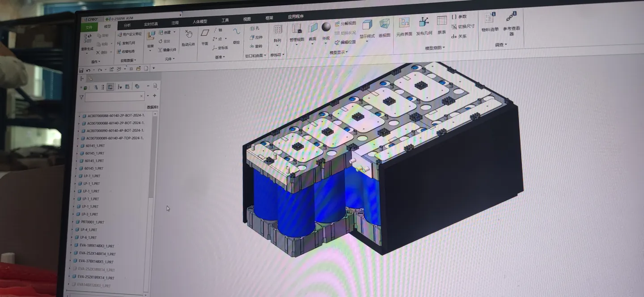The image size is (644, 297).
Task: Click Edit Position (编辑位置) tool
Action: coord(345,42)
